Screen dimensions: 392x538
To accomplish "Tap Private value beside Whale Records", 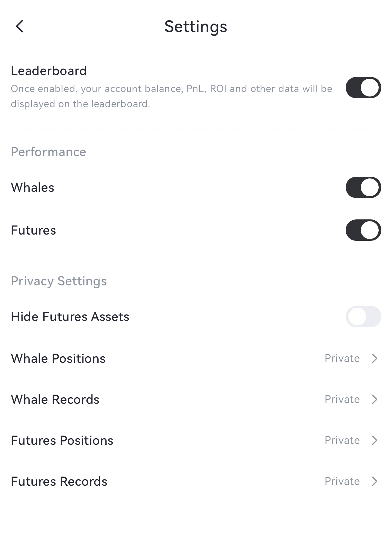I will pos(342,399).
